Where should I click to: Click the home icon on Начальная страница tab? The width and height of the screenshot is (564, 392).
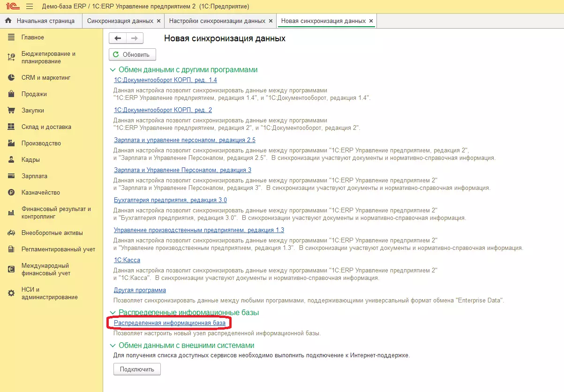pos(8,21)
